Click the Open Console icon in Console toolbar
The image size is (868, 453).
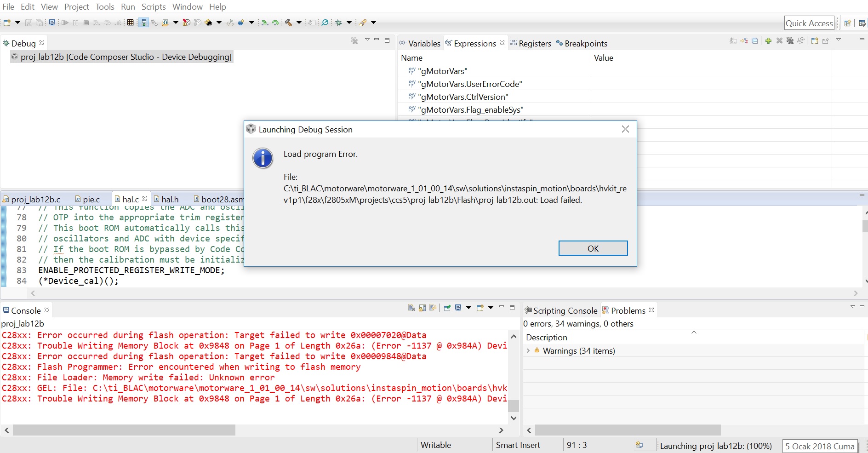point(480,308)
